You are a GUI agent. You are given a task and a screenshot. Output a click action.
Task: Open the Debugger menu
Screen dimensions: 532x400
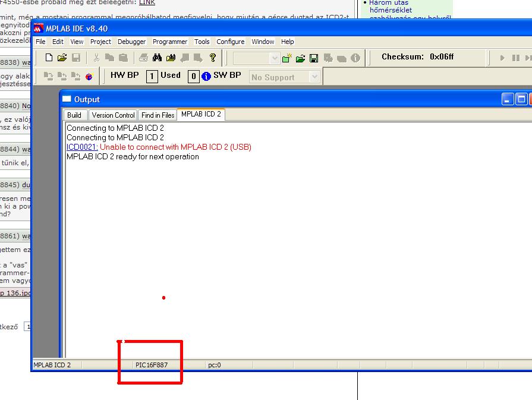[x=131, y=42]
